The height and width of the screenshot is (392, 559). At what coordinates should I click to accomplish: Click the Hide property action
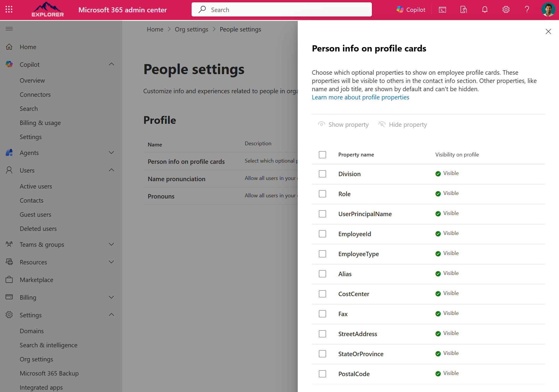coord(402,124)
